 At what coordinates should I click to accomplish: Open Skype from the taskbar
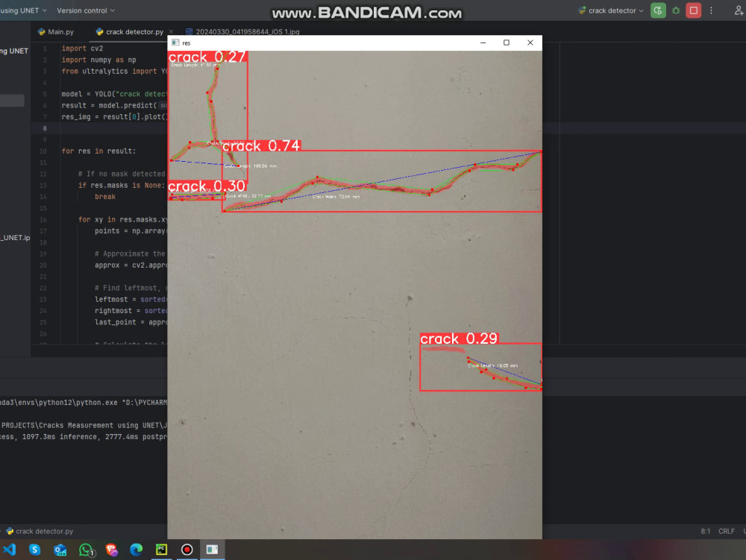pos(35,550)
